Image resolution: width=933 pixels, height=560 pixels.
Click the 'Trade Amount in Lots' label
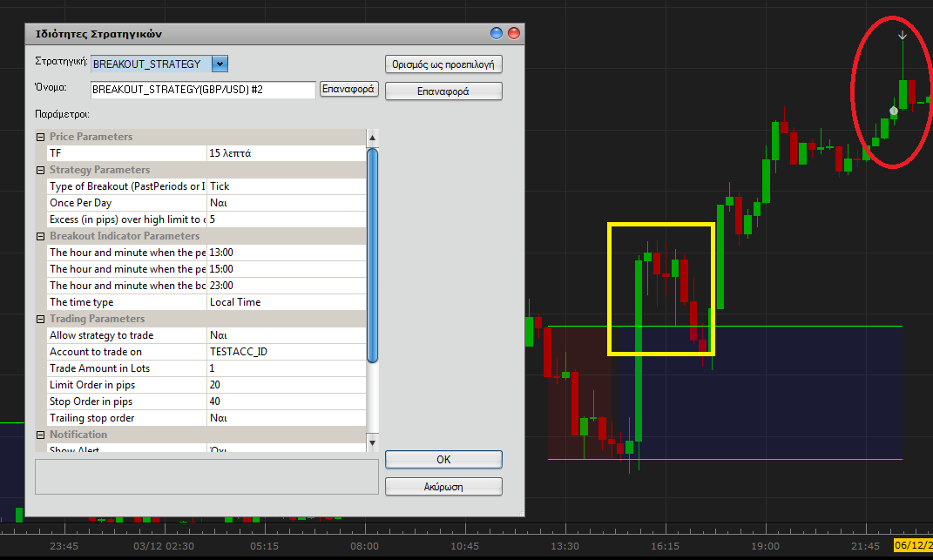coord(99,368)
